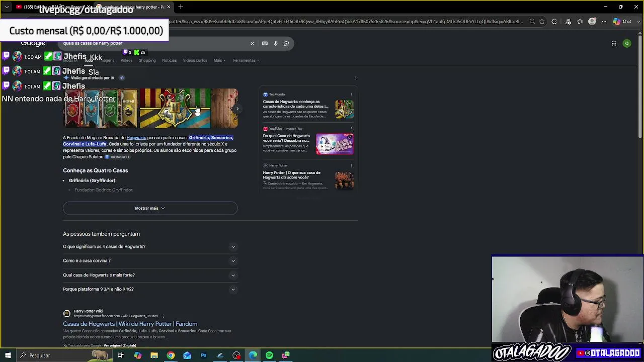
Task: Launch Copilot from the taskbar
Action: point(138,355)
